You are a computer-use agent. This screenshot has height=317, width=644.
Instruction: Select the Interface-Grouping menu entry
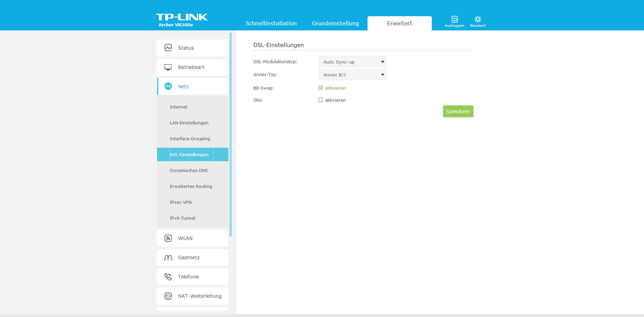tap(190, 139)
